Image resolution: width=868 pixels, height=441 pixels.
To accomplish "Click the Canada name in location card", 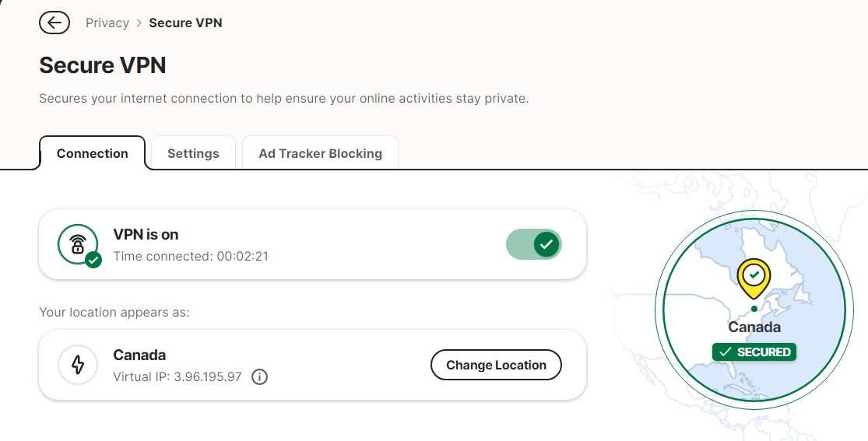I will point(139,355).
